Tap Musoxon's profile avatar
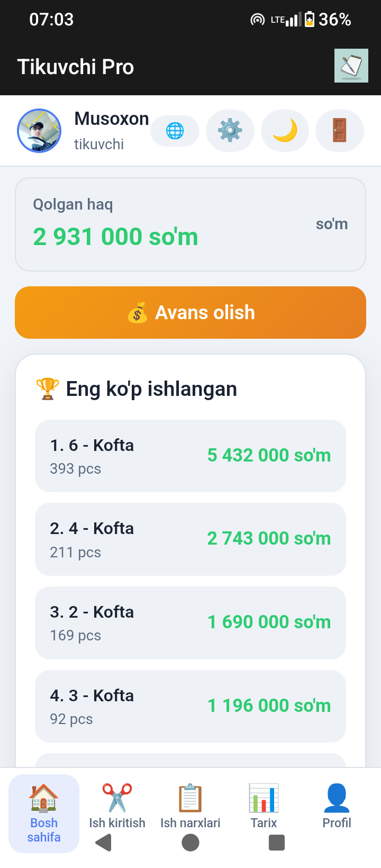 tap(39, 131)
